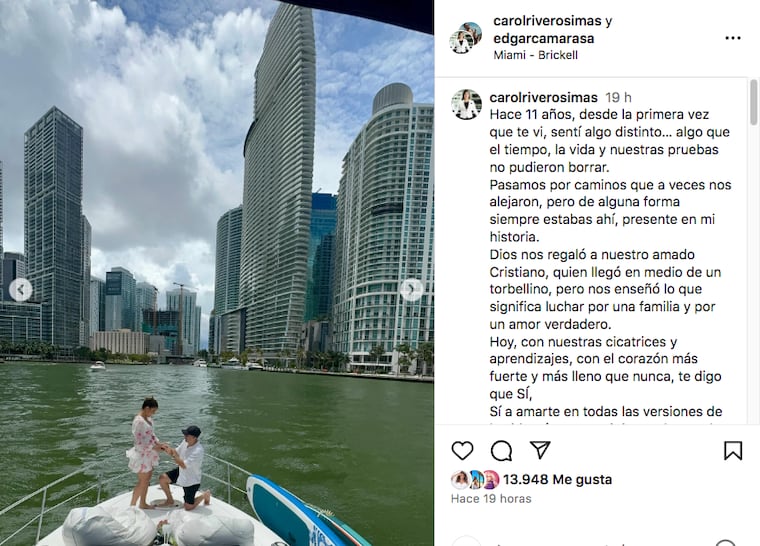Click the liker avatars beside the like count

point(475,480)
